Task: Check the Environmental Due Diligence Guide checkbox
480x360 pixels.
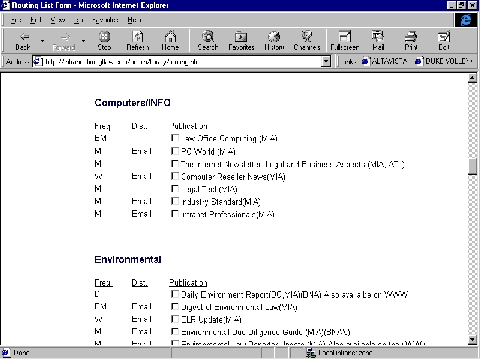Action: pos(175,331)
